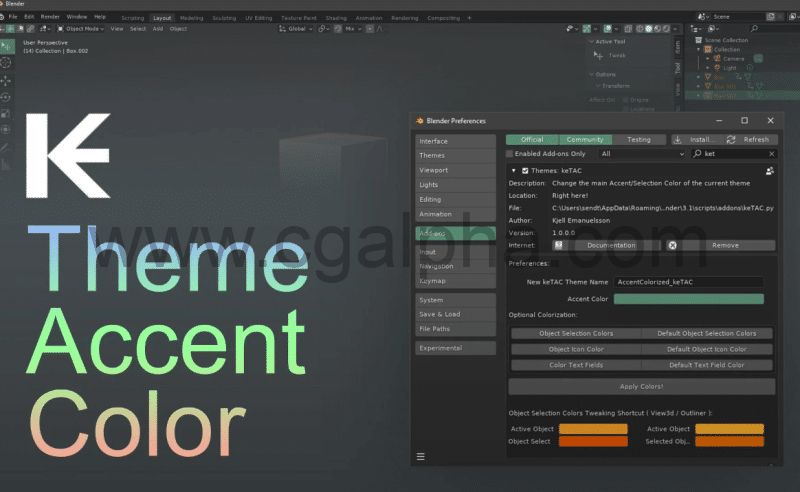Switch to the Shading workspace tab
This screenshot has width=800, height=492.
click(x=336, y=18)
